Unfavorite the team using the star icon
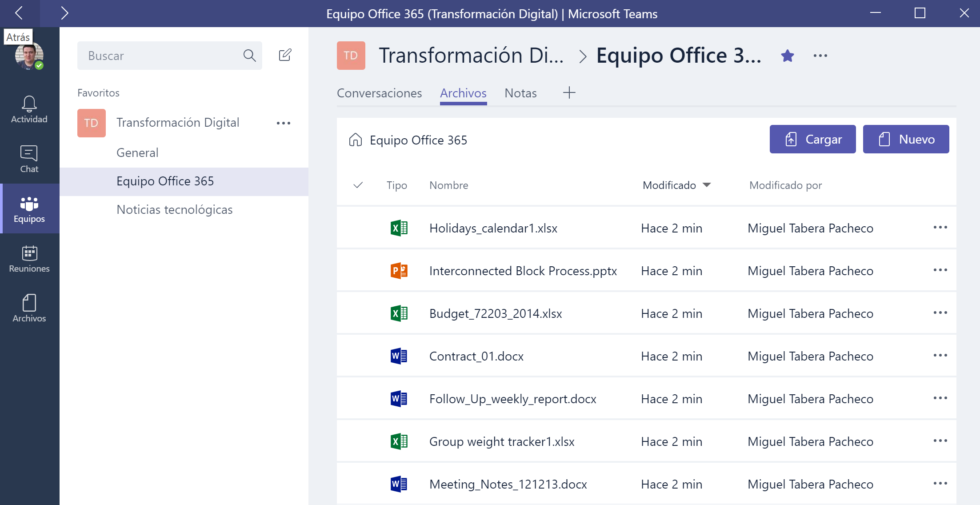Screen dimensions: 980x505 click(787, 56)
